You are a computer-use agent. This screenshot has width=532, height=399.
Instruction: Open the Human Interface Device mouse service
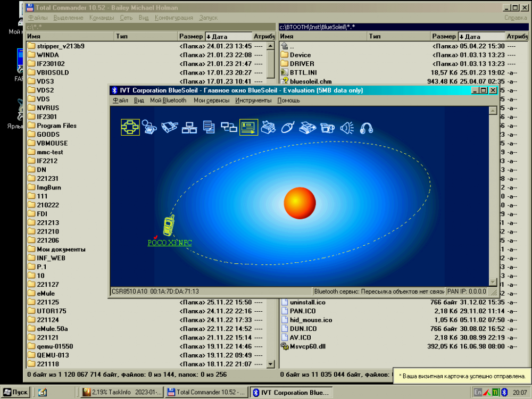point(288,128)
